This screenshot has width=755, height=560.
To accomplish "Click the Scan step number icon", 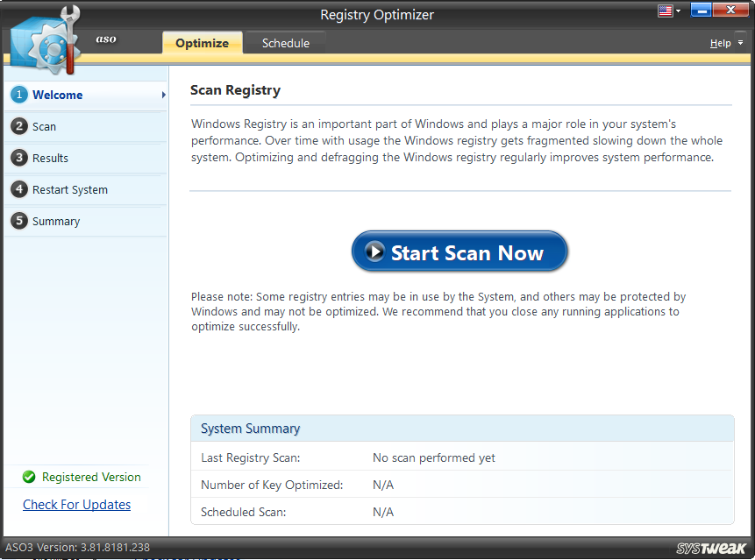I will (19, 126).
